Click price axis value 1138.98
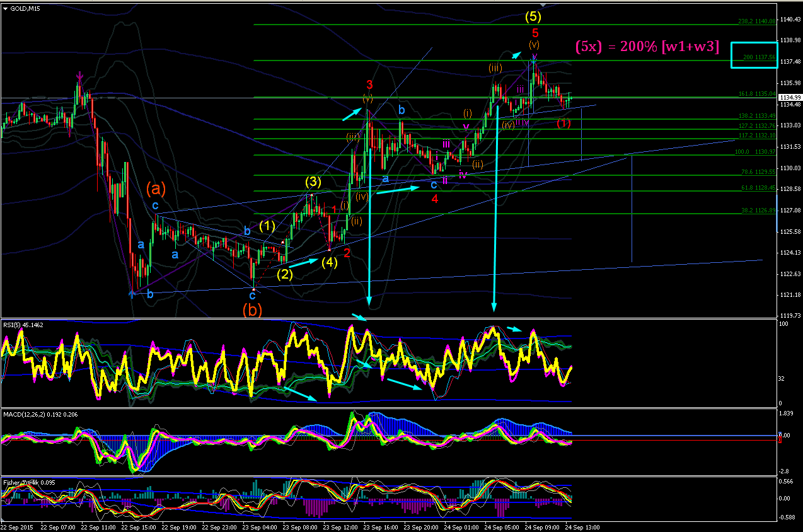 [x=789, y=40]
